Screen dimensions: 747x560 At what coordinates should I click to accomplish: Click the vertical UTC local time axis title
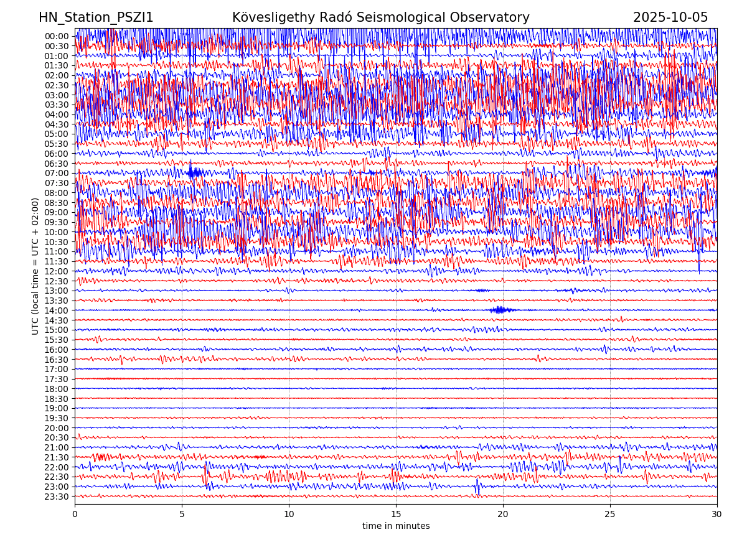(35, 266)
